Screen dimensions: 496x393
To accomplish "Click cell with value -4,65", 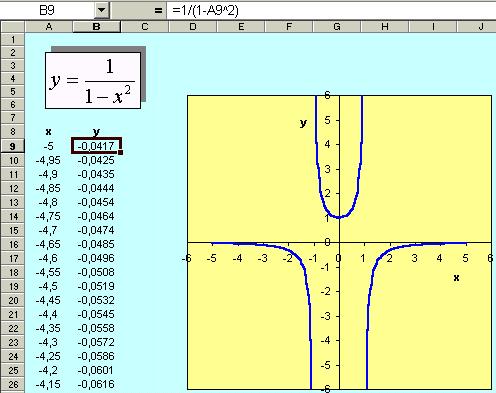I will [49, 244].
